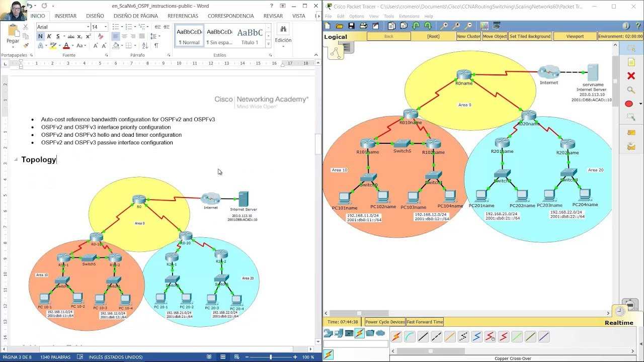
Task: Open the Options menu in Packet Tracer
Action: click(x=357, y=17)
